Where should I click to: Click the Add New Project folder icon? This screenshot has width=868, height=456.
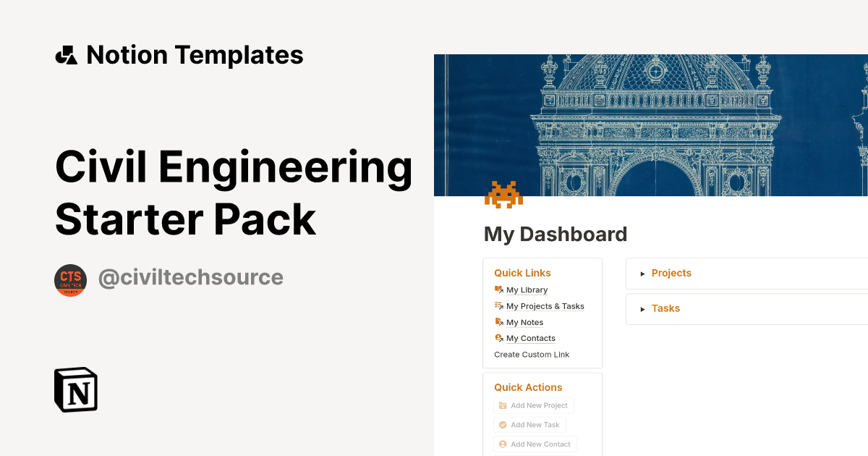click(504, 405)
